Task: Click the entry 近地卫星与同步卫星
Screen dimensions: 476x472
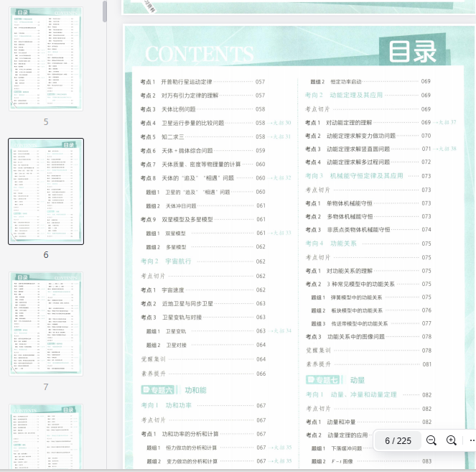Action: click(187, 304)
